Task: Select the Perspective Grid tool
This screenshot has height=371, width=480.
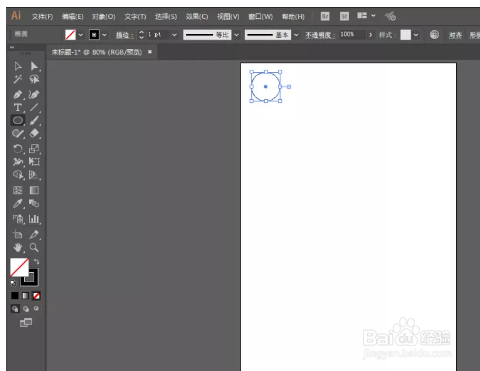Action: tap(34, 175)
